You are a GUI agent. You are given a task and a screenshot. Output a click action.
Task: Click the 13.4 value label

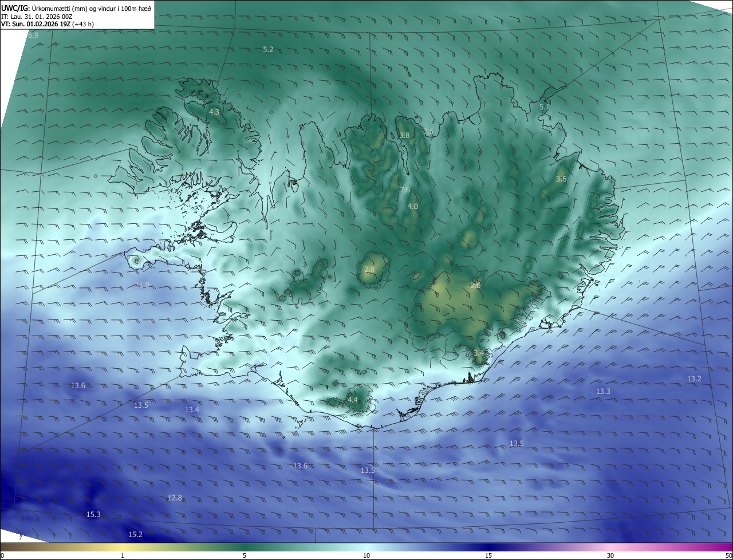click(192, 409)
